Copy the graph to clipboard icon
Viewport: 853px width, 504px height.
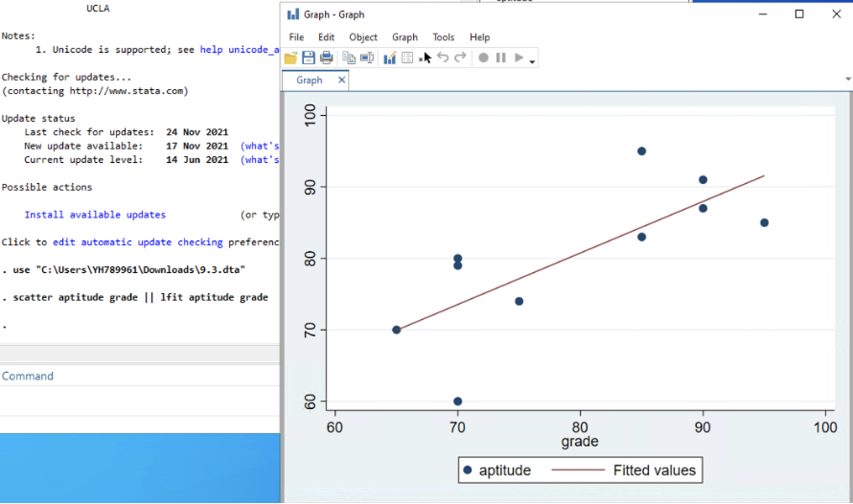(349, 57)
